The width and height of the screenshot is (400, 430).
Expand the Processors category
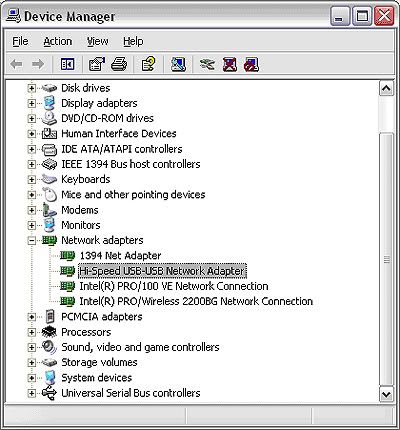point(32,332)
